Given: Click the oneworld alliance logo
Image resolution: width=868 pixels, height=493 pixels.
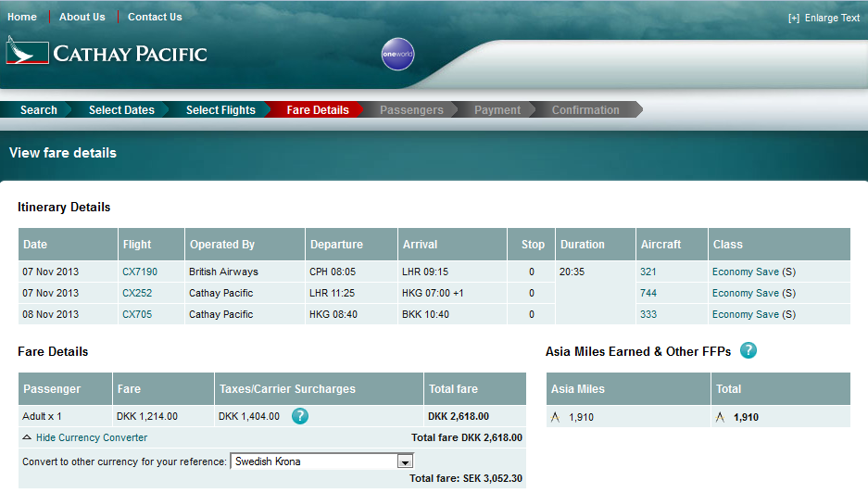Looking at the screenshot, I should click(x=397, y=55).
